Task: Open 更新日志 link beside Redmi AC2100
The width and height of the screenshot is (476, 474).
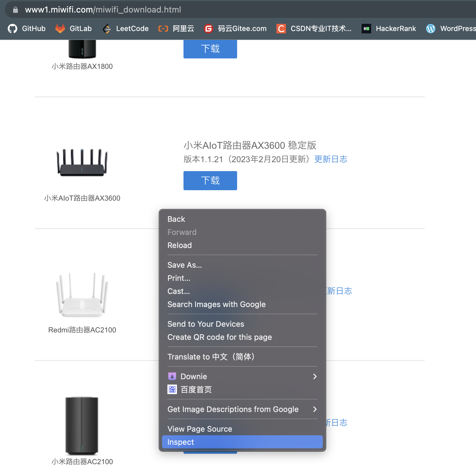Action: click(339, 291)
